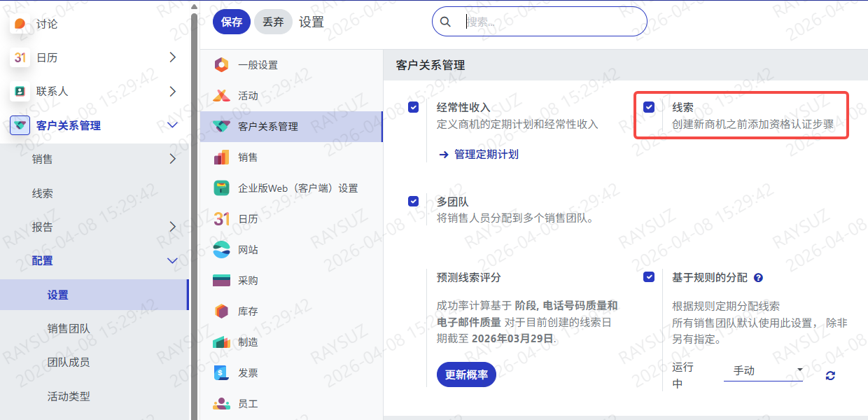
Task: Click the 一般设置 icon in settings list
Action: point(221,65)
